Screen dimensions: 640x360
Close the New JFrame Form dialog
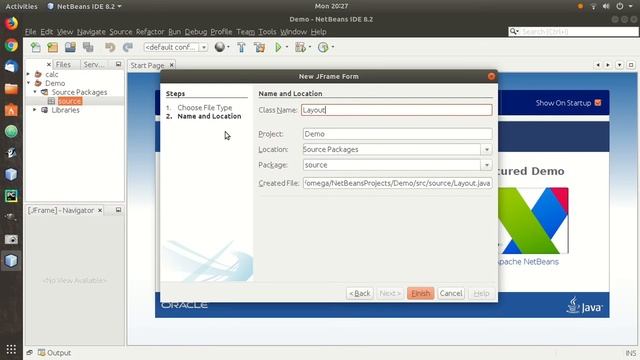tap(491, 76)
